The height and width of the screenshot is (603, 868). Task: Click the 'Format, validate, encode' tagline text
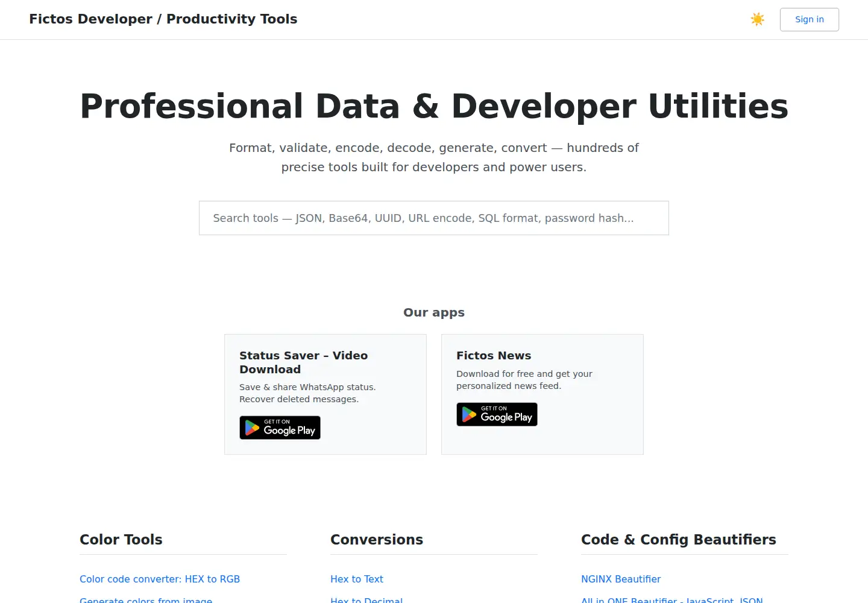click(434, 157)
